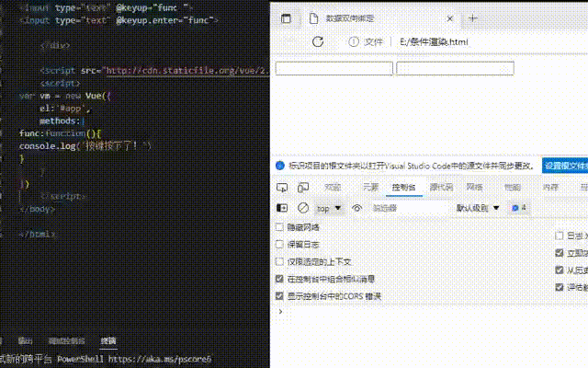Toggle the 日志 checkbox in right column
Image resolution: width=588 pixels, height=368 pixels.
point(560,236)
